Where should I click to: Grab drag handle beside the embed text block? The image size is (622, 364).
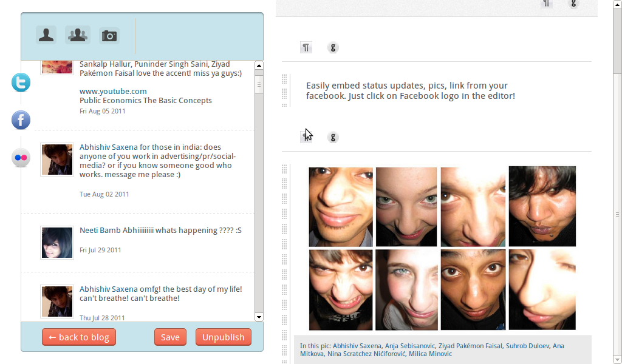tap(284, 91)
